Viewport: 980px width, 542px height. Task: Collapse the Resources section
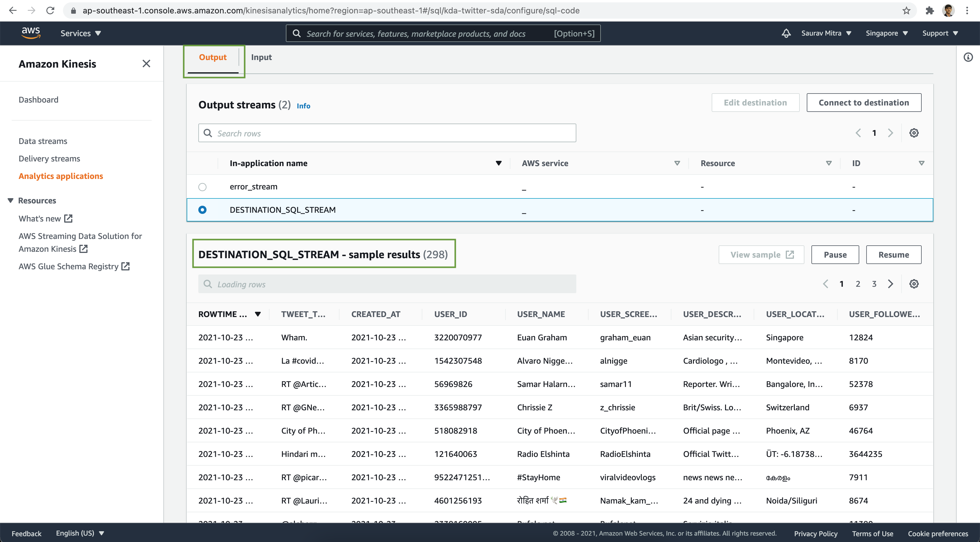coord(11,200)
